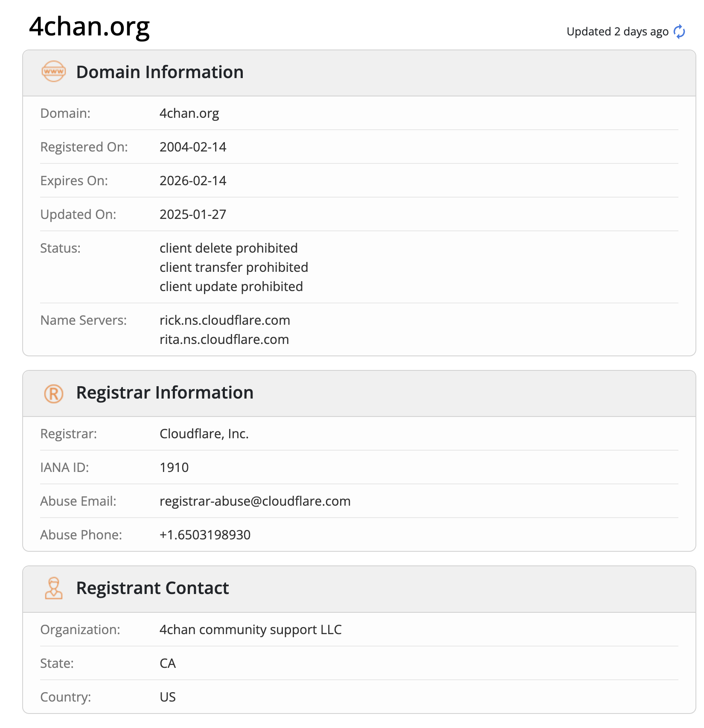Select registrar name Cloudflare, Inc.
704x728 pixels.
pos(204,434)
